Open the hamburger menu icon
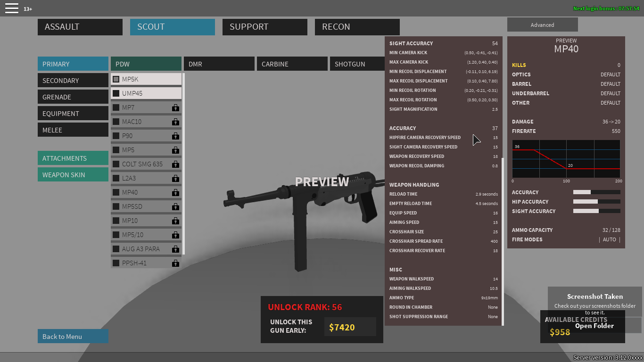 [x=12, y=8]
